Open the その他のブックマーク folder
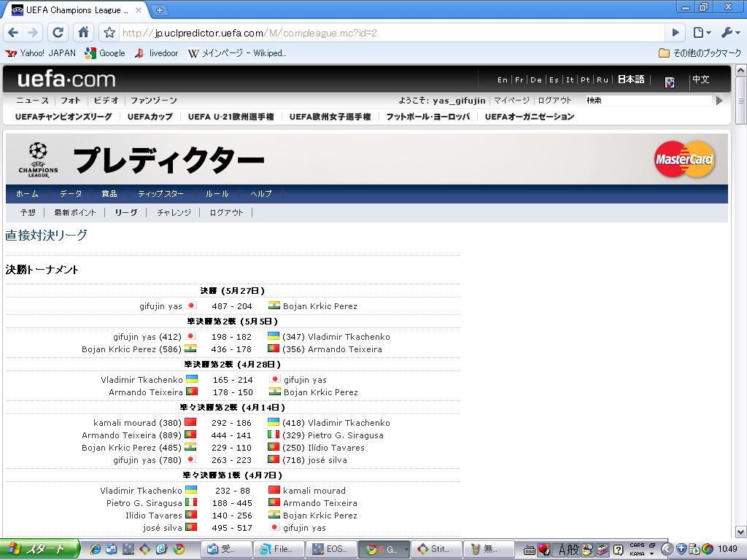This screenshot has height=560, width=747. [700, 53]
